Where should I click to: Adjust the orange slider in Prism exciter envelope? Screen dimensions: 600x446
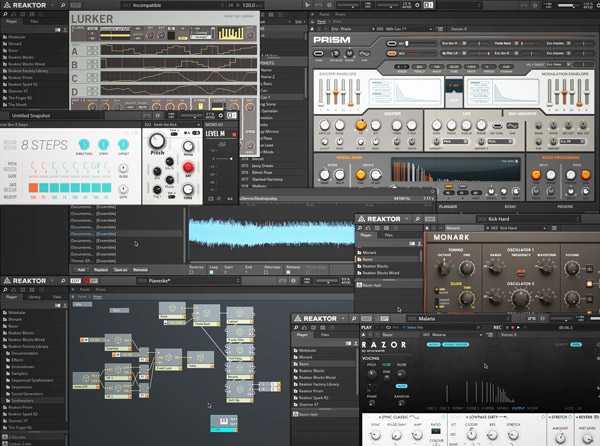tap(336, 92)
